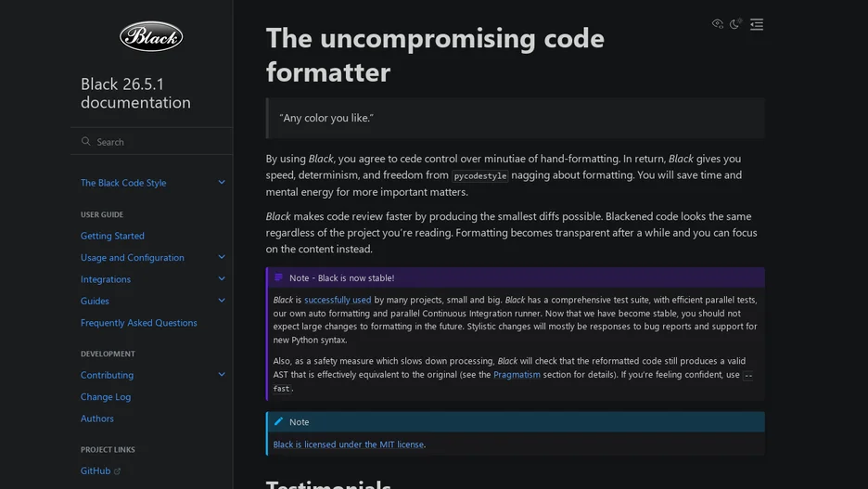
Task: Click the purple note icon beside "Black is now stable!"
Action: tap(278, 277)
